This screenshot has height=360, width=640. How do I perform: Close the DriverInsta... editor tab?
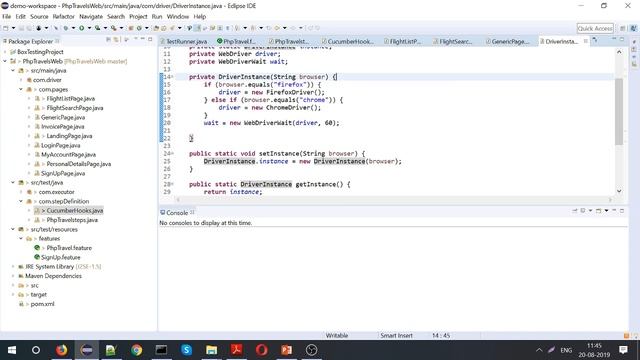586,41
